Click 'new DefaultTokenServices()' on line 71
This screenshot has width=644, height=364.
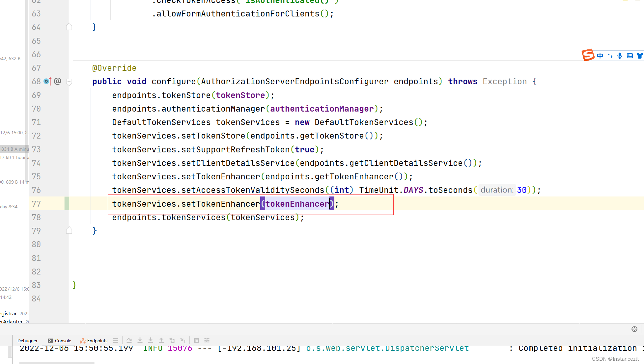[x=359, y=122]
